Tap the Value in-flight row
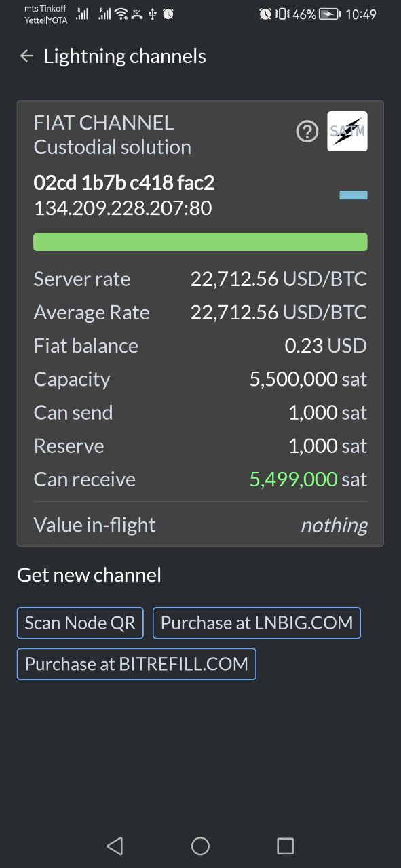The image size is (401, 868). pyautogui.click(x=200, y=525)
